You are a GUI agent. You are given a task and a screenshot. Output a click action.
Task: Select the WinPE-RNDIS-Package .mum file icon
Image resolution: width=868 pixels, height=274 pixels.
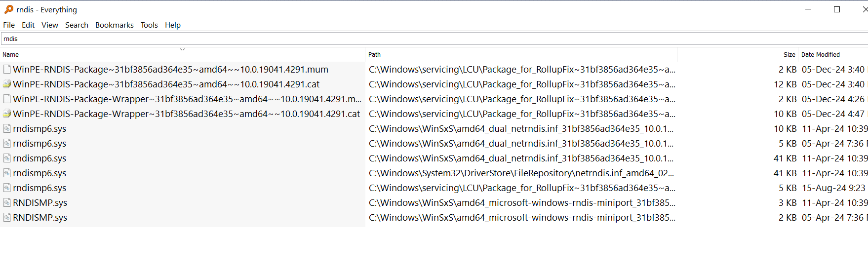[7, 70]
